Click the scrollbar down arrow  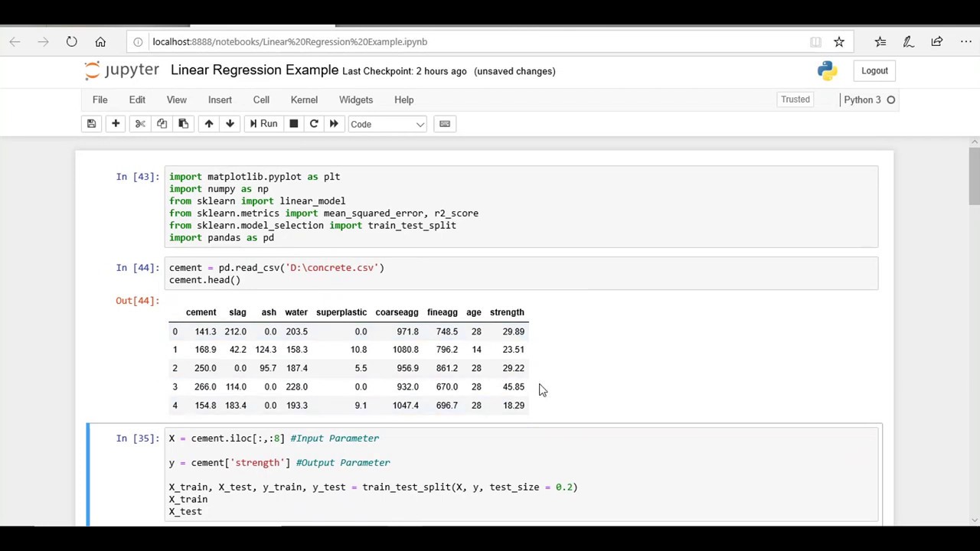point(974,520)
